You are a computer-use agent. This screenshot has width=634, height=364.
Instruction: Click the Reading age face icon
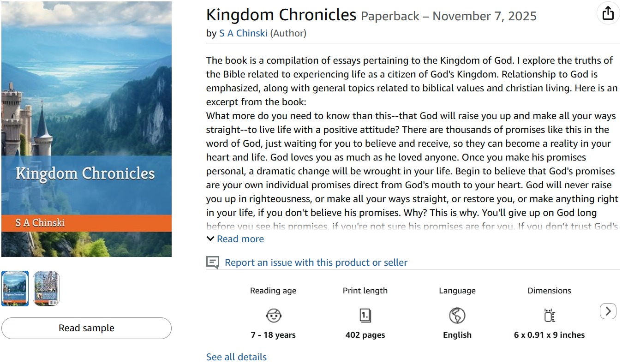click(274, 316)
